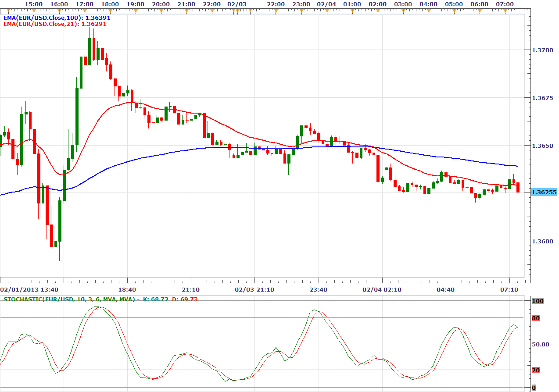Click the orange marker under 07:00
Screen dimensions: 559x392
click(x=505, y=10)
